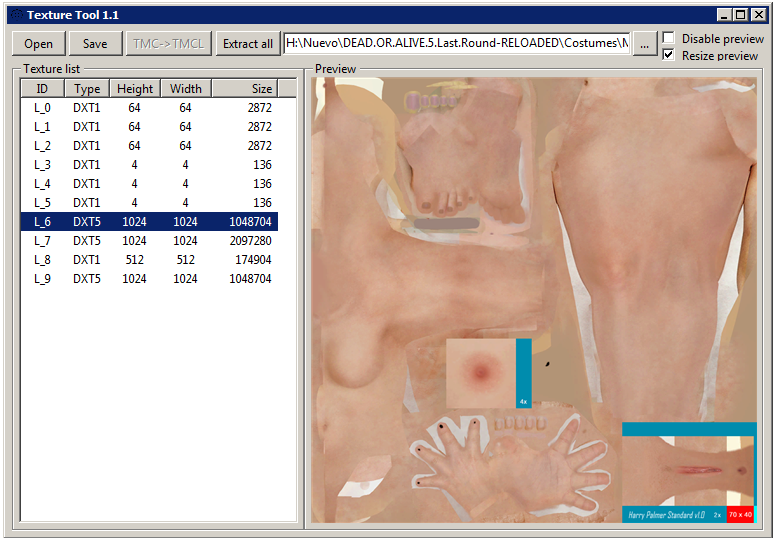The width and height of the screenshot is (774, 538).
Task: Click the TMC->TMCL convert button
Action: click(x=168, y=44)
